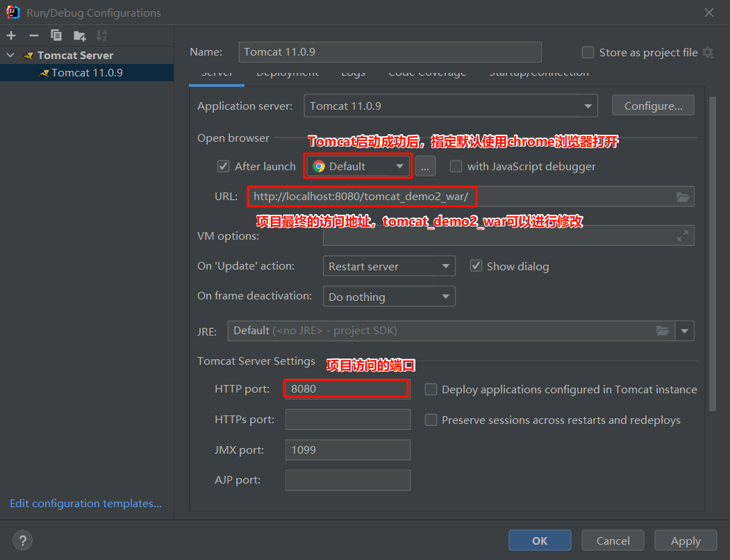Viewport: 730px width, 560px height.
Task: Open the Default browser dropdown
Action: (358, 166)
